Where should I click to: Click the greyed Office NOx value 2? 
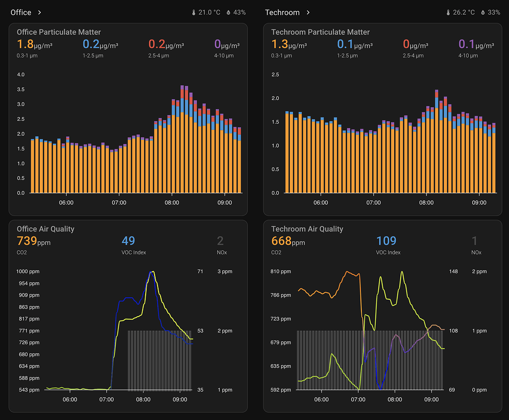[220, 241]
